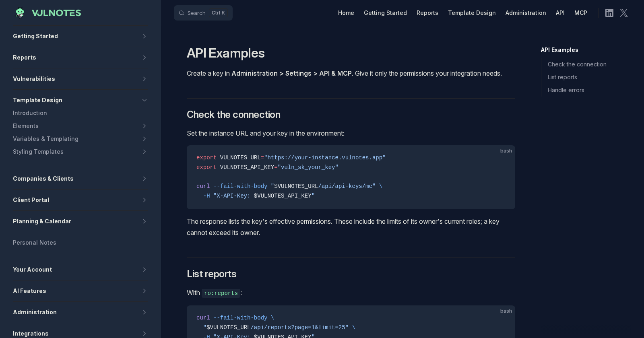644x338 pixels.
Task: Open Reports in the top navigation
Action: pos(427,13)
